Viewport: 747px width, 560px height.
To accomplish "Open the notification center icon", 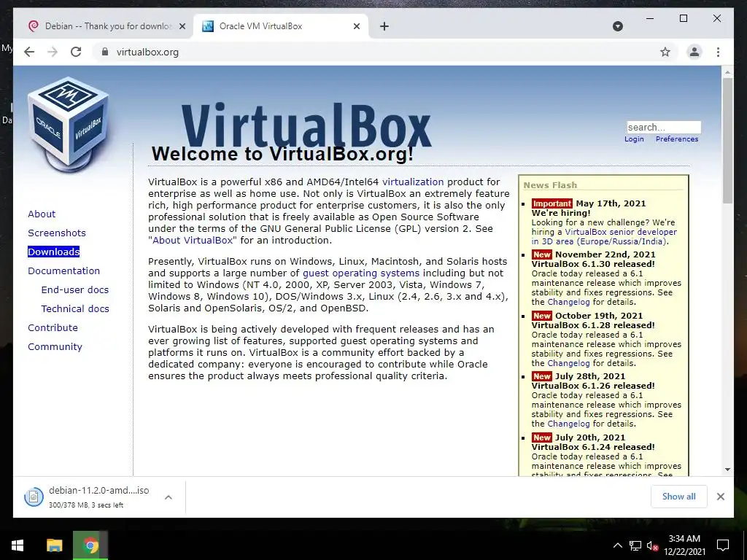I will [723, 545].
